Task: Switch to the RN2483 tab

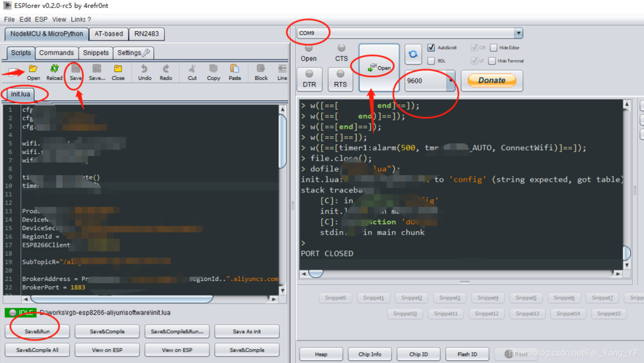Action: pos(147,33)
